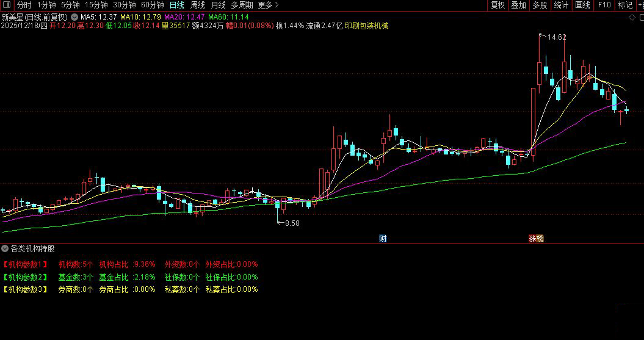Click the 复权 toolbar button

coord(497,5)
